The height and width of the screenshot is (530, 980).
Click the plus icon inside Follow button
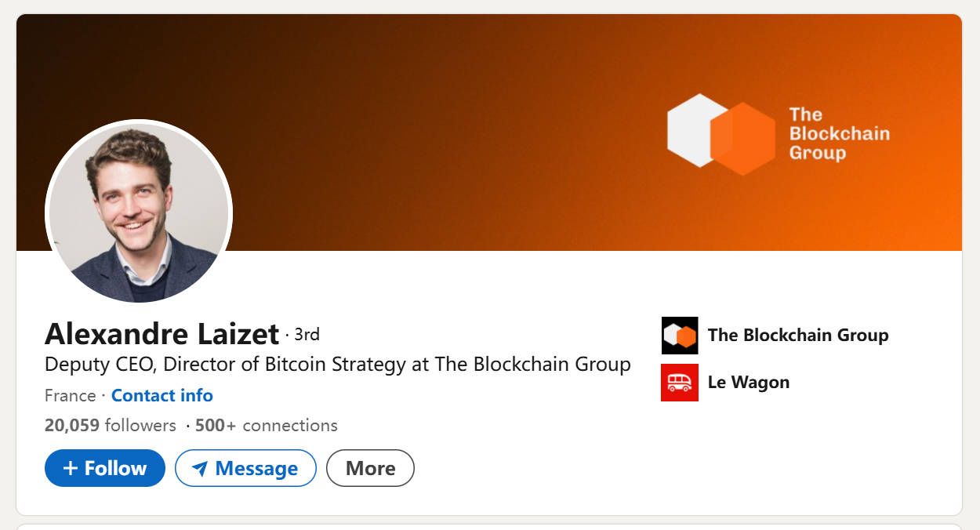[71, 468]
